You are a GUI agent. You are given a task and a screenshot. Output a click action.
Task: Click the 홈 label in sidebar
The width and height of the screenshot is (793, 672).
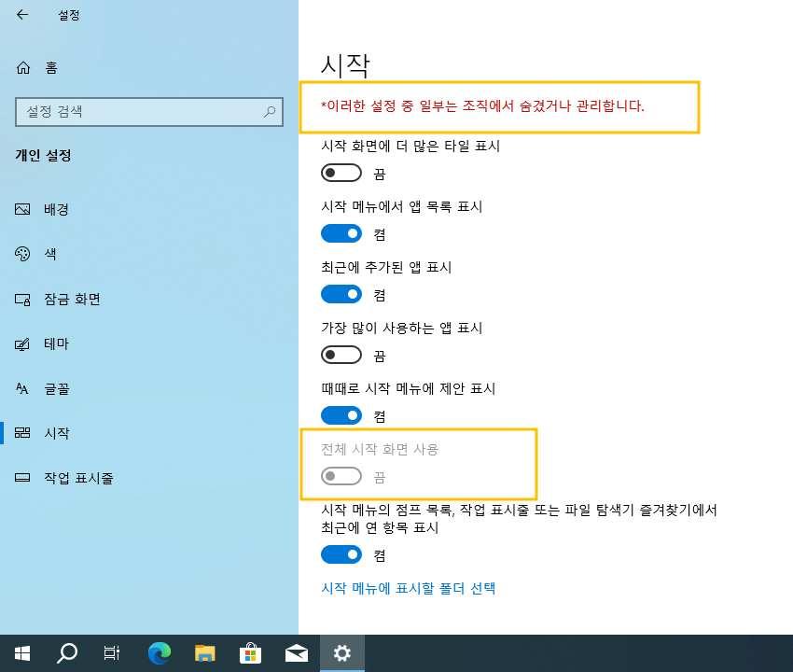pos(51,68)
